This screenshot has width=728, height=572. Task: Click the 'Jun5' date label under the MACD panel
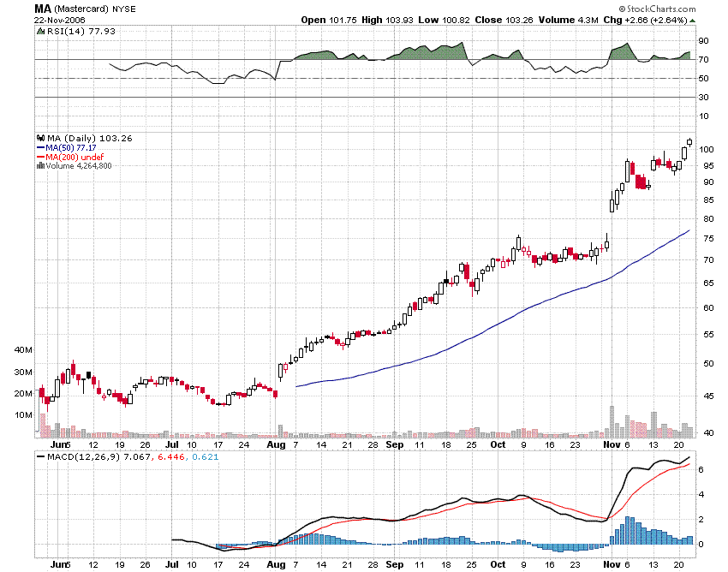tap(60, 564)
